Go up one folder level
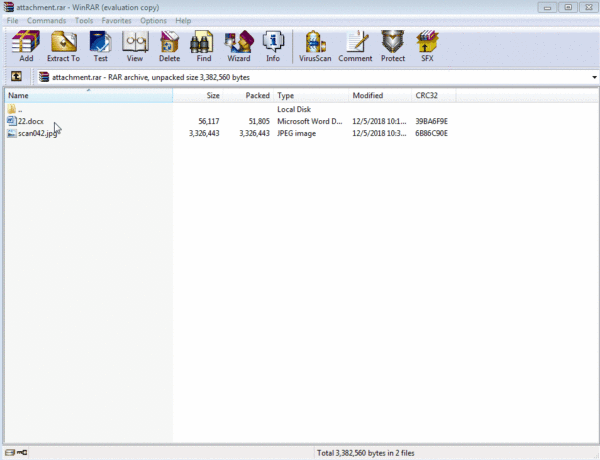The image size is (600, 460). (16, 77)
